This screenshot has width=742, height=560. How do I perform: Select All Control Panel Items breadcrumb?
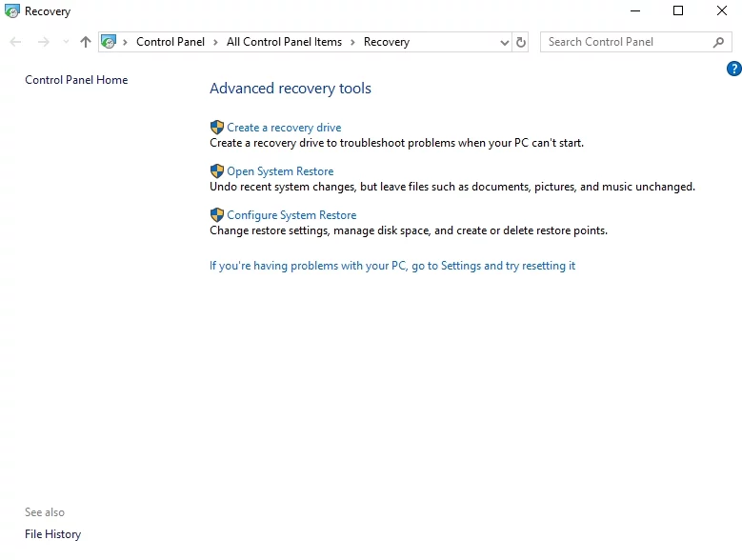pyautogui.click(x=284, y=42)
